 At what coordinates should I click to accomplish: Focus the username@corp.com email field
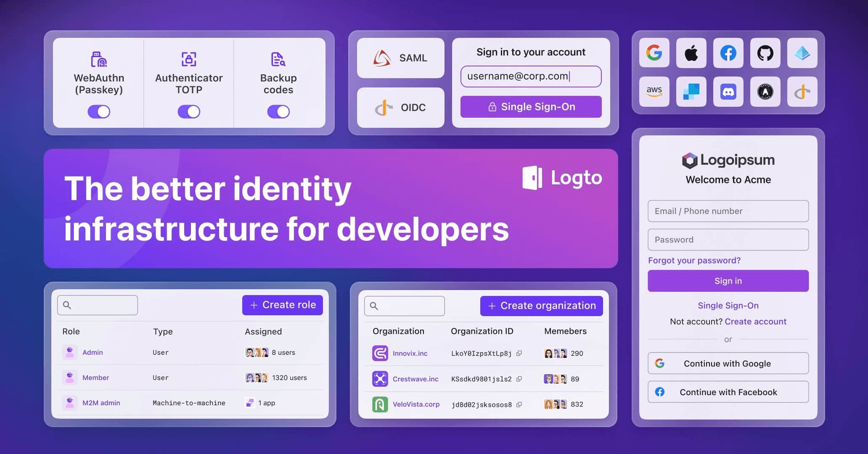(531, 77)
